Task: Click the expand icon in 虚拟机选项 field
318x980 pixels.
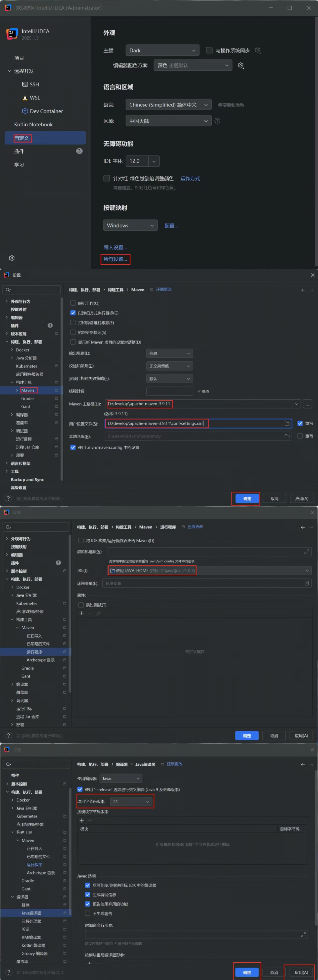Action: click(307, 552)
